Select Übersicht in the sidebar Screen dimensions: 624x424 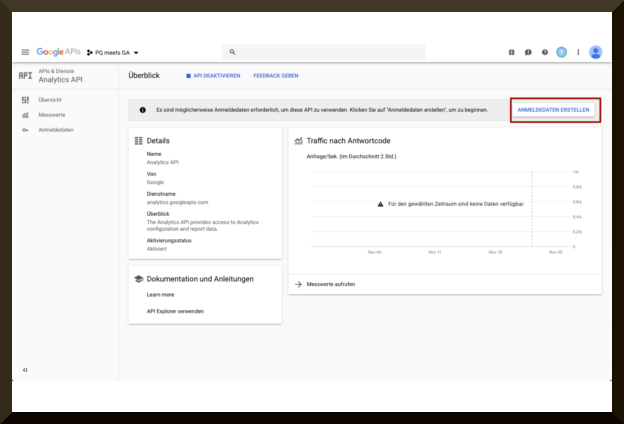tap(50, 100)
